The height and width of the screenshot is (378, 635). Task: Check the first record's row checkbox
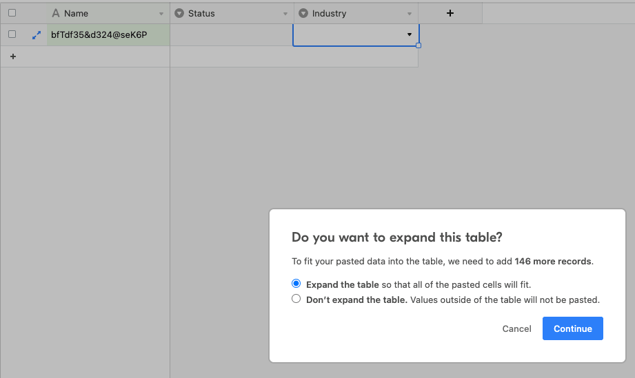pos(12,34)
